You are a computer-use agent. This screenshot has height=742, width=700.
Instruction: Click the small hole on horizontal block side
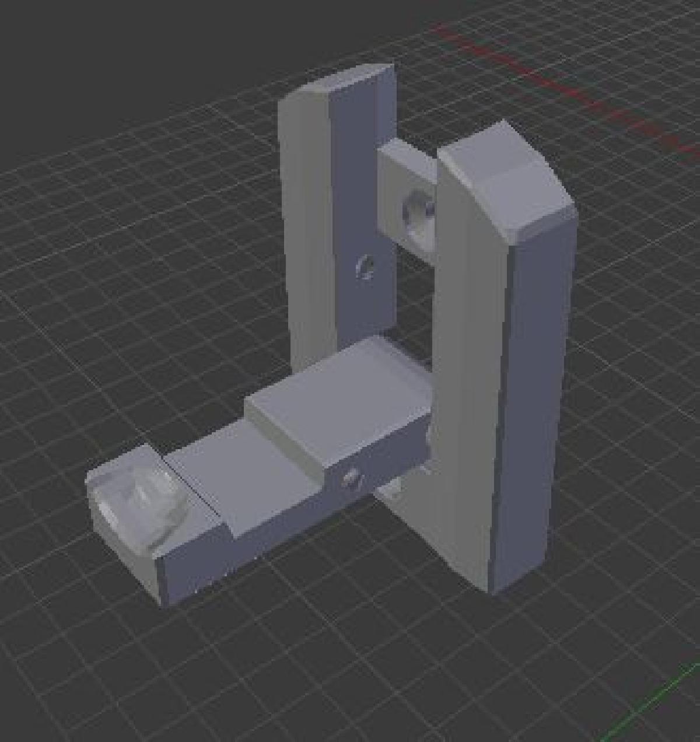pos(351,480)
